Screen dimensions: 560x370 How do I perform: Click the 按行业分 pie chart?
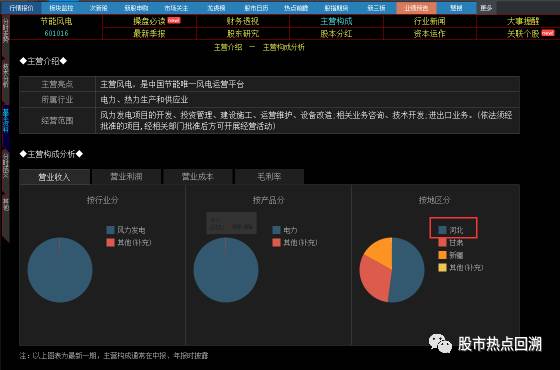coord(60,270)
